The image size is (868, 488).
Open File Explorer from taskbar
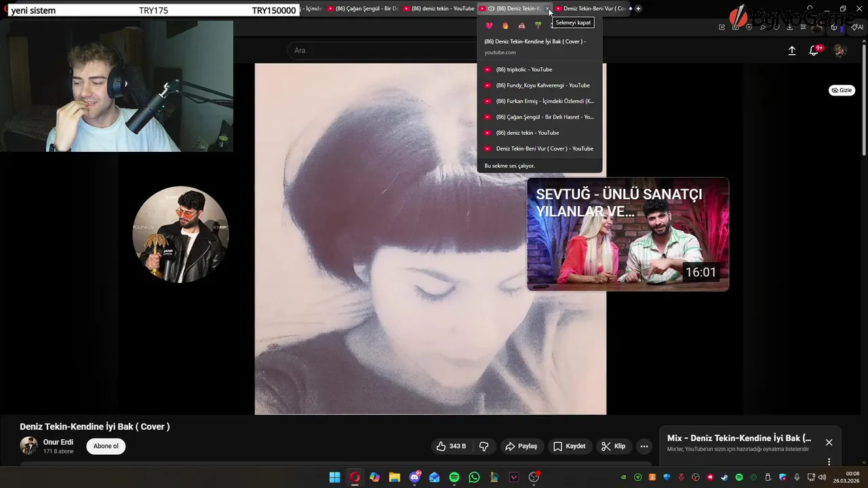[x=394, y=477]
